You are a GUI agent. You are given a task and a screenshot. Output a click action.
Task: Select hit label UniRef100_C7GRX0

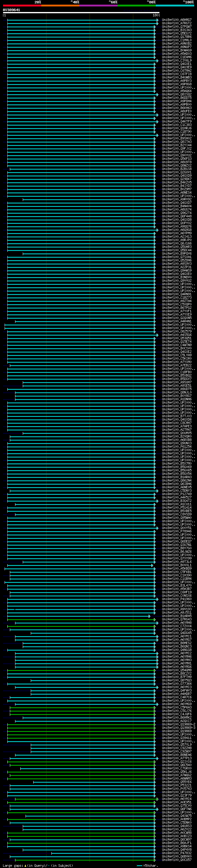(177, 769)
